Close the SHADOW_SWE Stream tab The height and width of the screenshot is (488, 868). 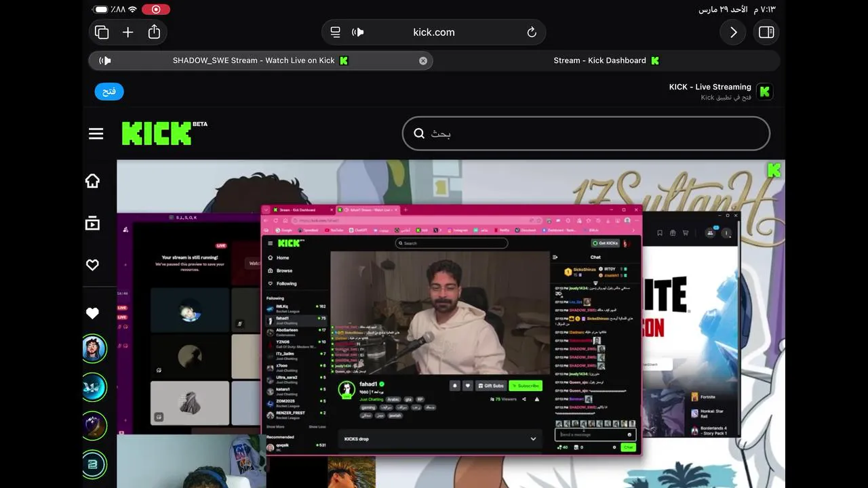tap(423, 60)
